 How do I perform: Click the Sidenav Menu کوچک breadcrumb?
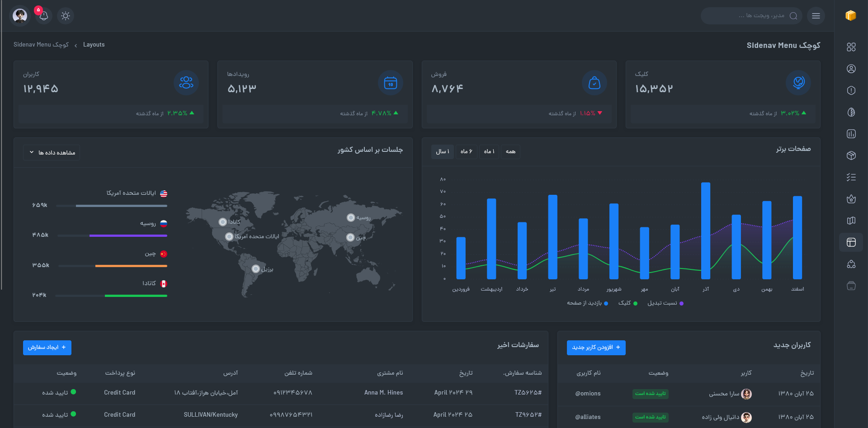point(41,45)
